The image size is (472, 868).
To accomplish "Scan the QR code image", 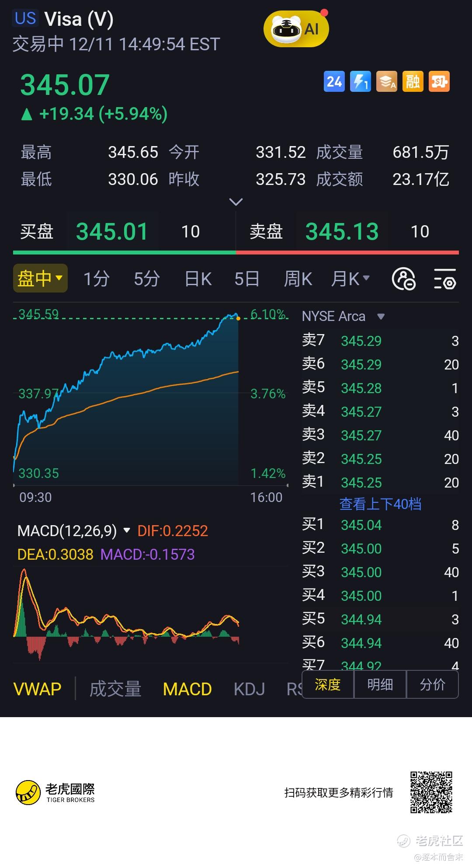I will [x=431, y=792].
